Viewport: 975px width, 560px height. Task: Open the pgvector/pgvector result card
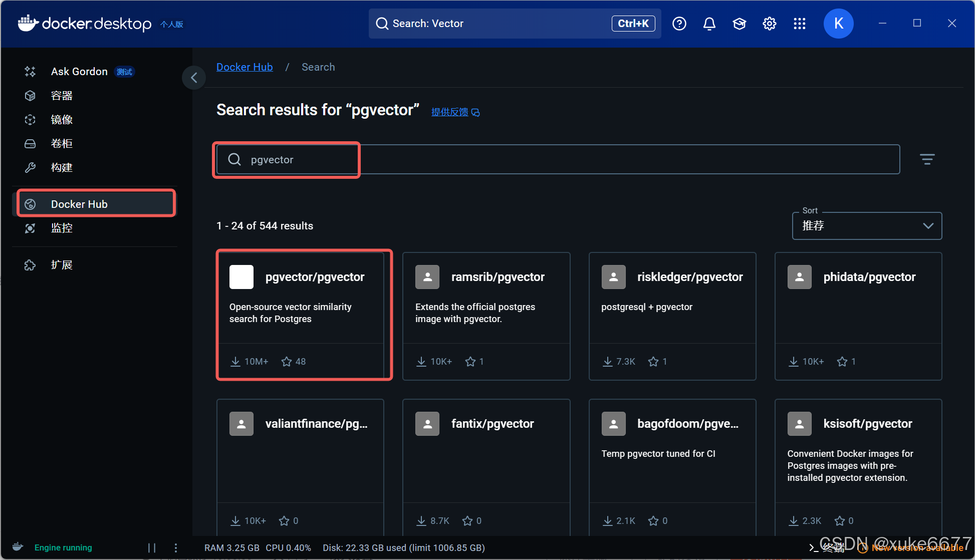[x=300, y=316]
